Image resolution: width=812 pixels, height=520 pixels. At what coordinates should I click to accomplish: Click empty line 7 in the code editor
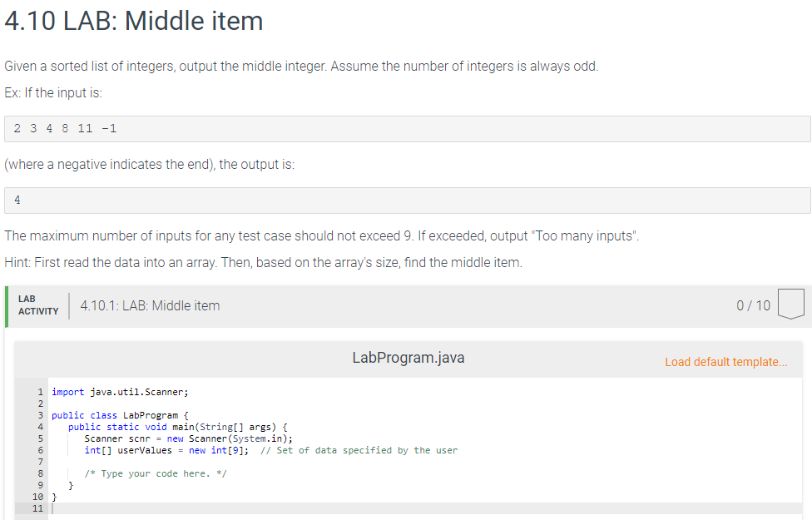click(424, 462)
